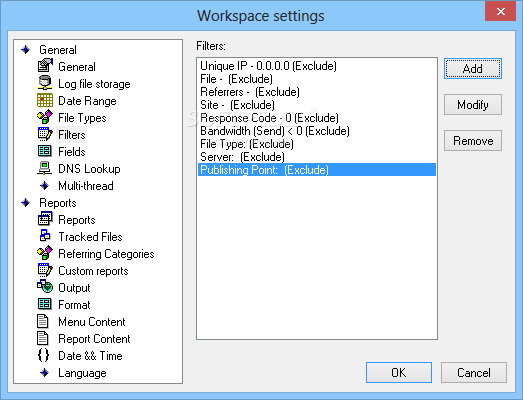This screenshot has height=400, width=523.
Task: Open Custom reports settings
Action: [x=93, y=271]
